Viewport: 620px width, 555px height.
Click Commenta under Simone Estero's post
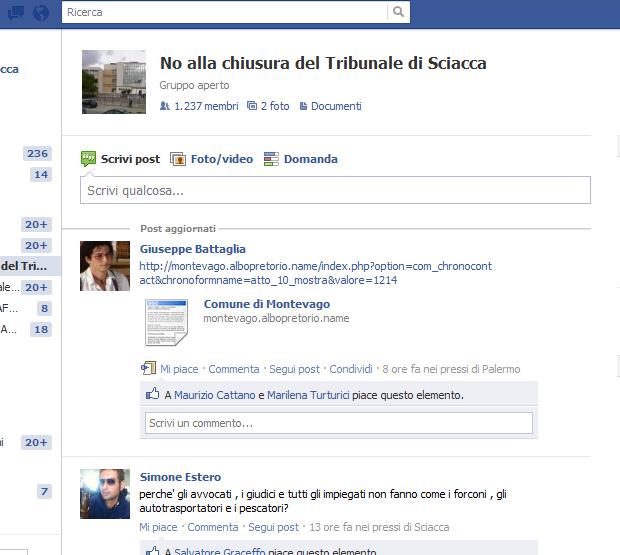click(213, 527)
